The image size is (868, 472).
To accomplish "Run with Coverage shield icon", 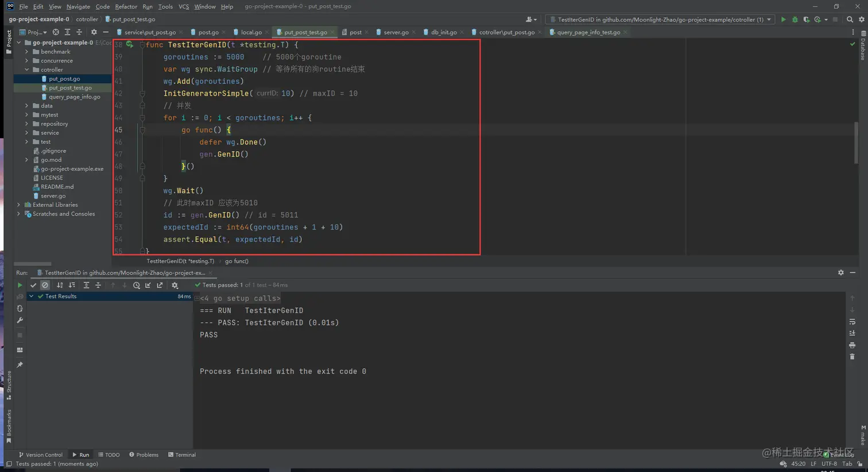I will (x=807, y=20).
